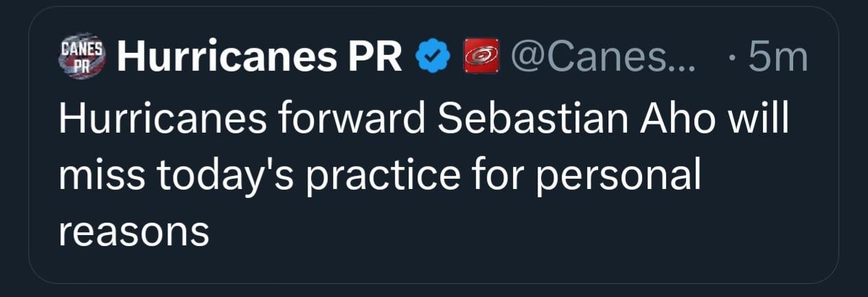
Task: Open the Canes PR profile avatar
Action: coord(82,58)
